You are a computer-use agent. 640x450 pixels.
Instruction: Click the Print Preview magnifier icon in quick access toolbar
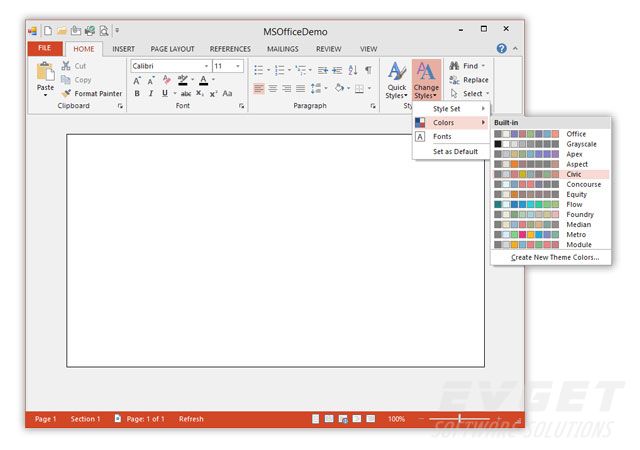tap(104, 31)
